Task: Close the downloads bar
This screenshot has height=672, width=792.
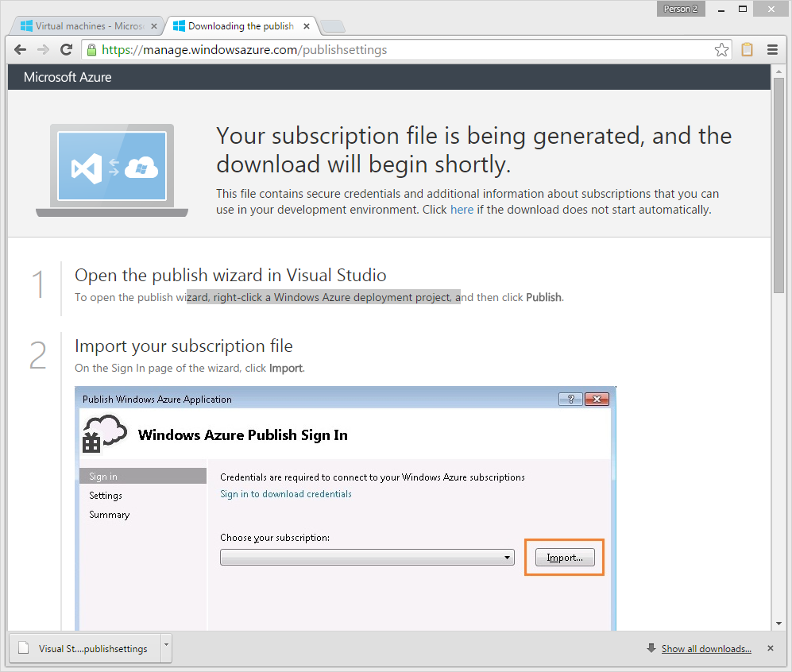Action: 771,648
